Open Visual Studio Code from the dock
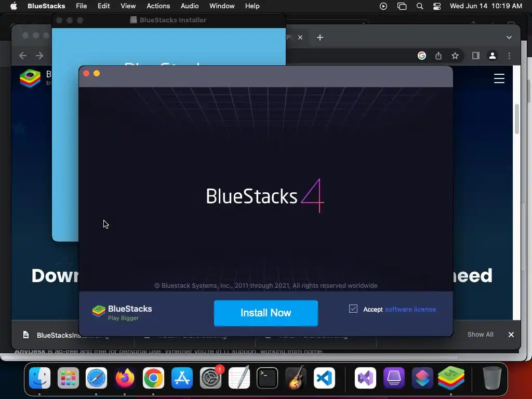532x399 pixels. (x=324, y=378)
